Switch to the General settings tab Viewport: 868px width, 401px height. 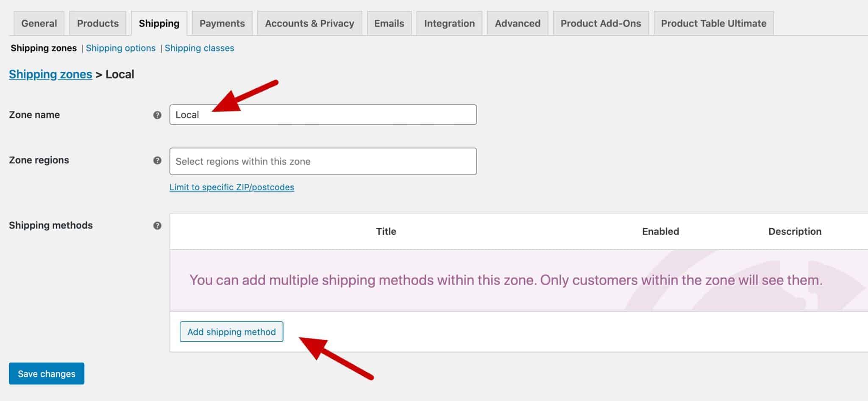[39, 23]
